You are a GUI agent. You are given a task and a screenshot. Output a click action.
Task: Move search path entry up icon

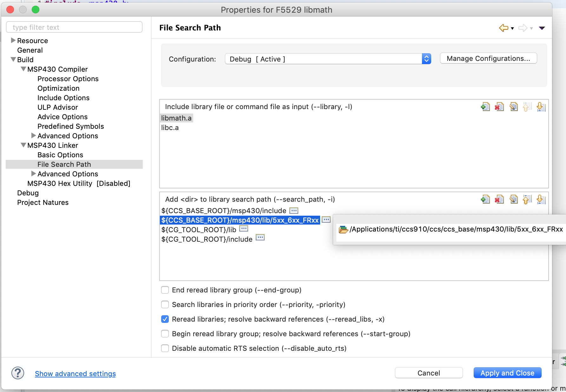(x=527, y=199)
